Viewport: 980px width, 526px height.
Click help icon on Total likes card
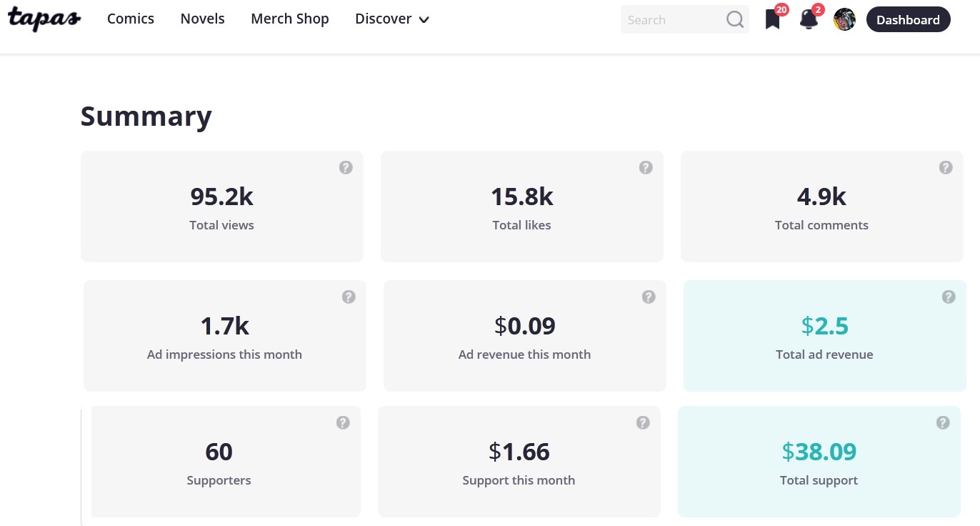pos(646,168)
